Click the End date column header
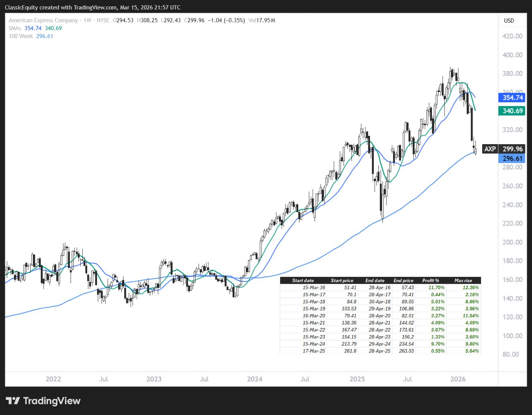The image size is (532, 415). click(375, 280)
